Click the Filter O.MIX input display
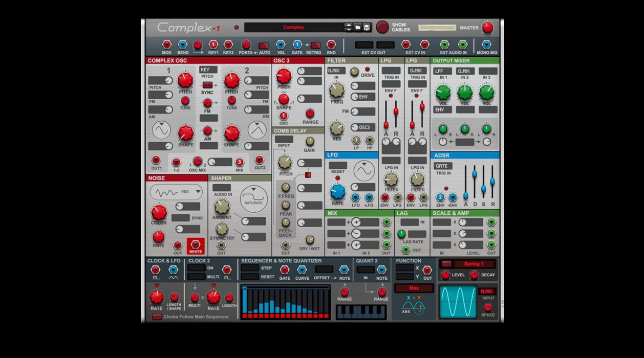The height and width of the screenshot is (358, 644). click(x=336, y=71)
